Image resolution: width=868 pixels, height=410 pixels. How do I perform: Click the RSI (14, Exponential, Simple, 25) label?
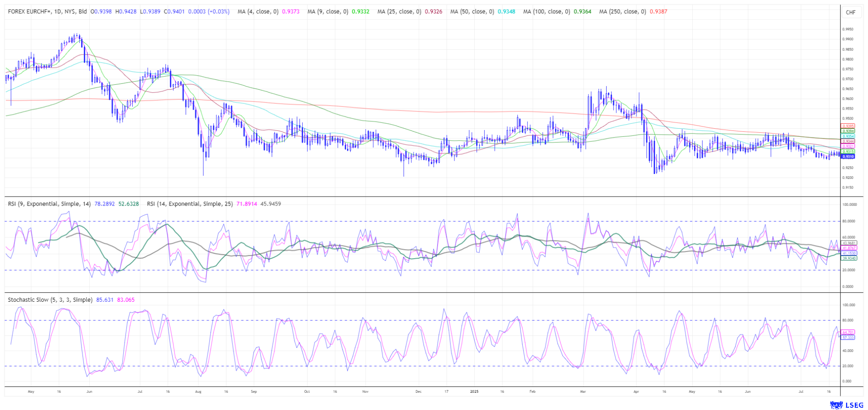pos(190,204)
